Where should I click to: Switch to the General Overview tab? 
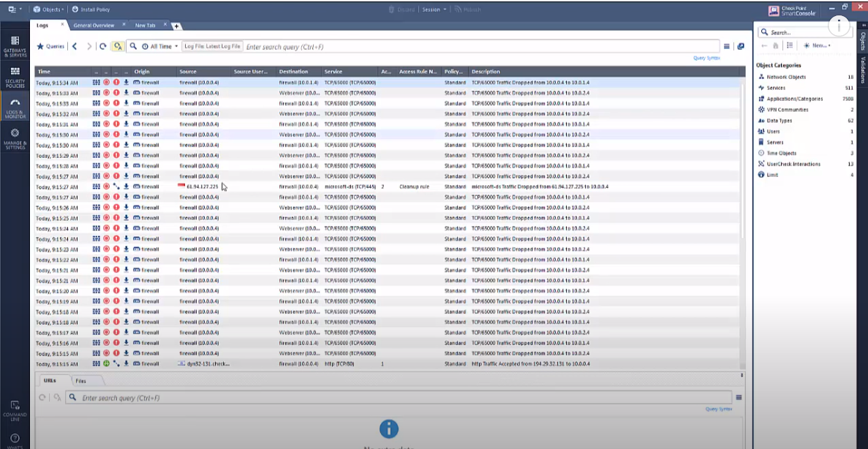(94, 25)
